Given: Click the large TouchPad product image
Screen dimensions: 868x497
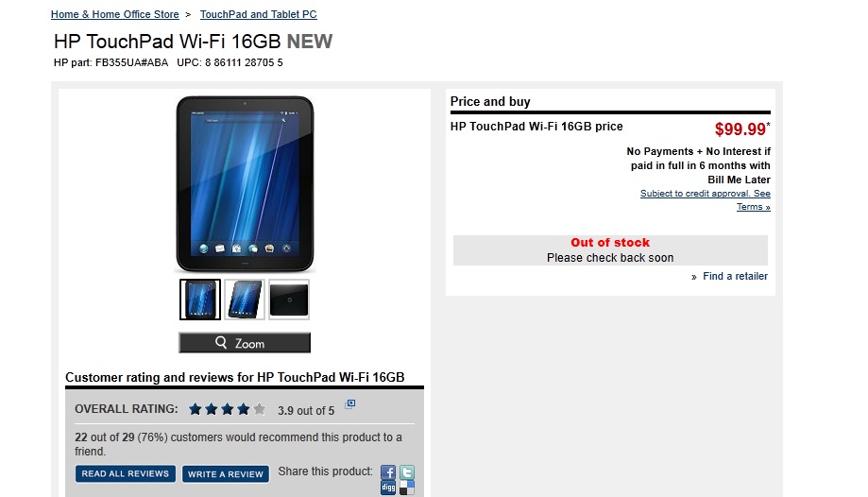Looking at the screenshot, I should coord(245,184).
